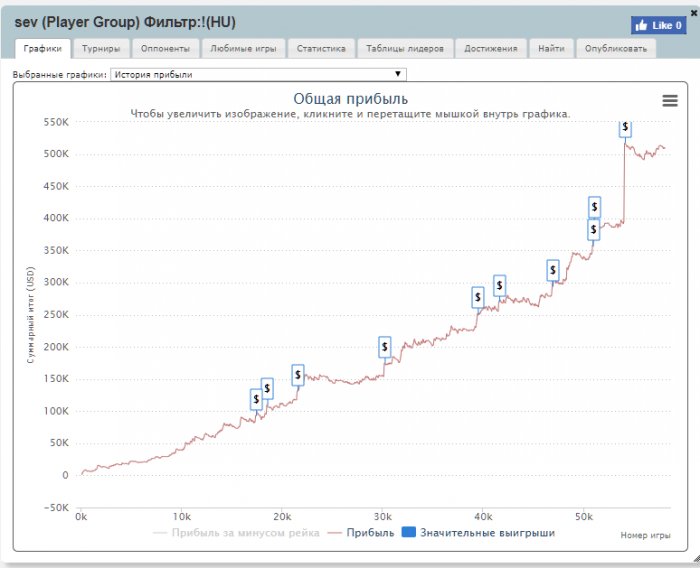Image resolution: width=700 pixels, height=568 pixels.
Task: Click the $ marker near 150K at game 22k
Action: pyautogui.click(x=298, y=374)
